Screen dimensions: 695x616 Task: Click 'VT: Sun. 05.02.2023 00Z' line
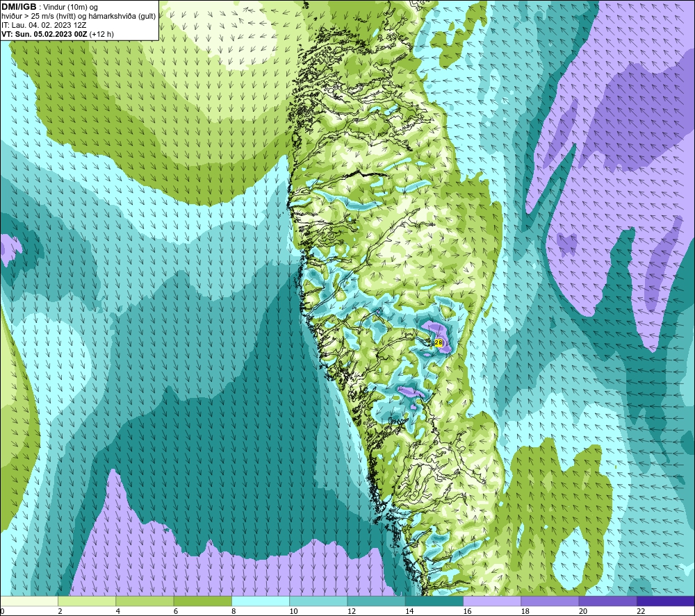tap(44, 34)
